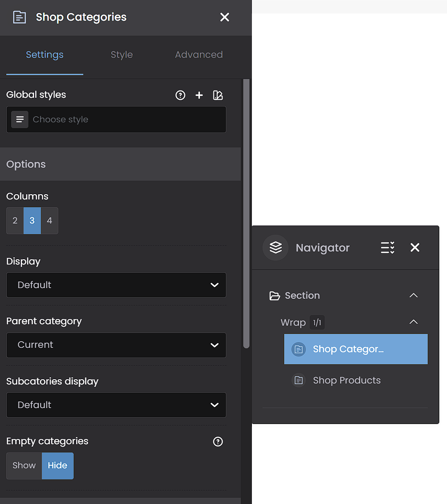
Task: Set Columns to 2
Action: tap(15, 221)
